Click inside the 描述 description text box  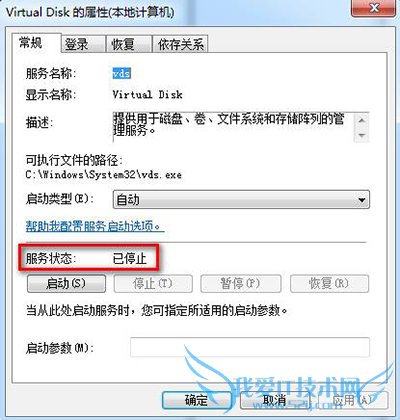tap(233, 128)
